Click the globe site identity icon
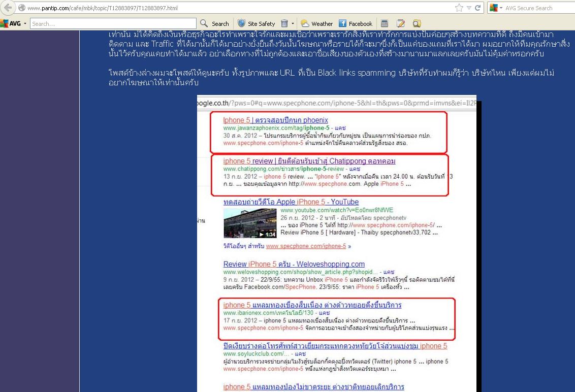This screenshot has height=392, width=575. (22, 8)
